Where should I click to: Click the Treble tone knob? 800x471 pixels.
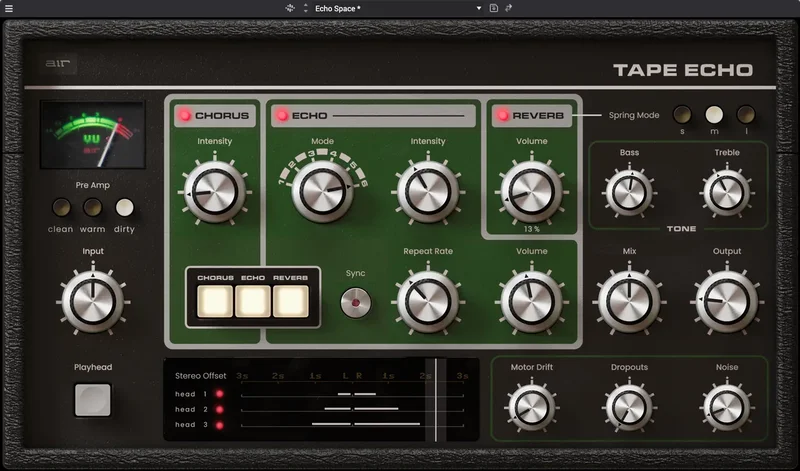pyautogui.click(x=727, y=193)
